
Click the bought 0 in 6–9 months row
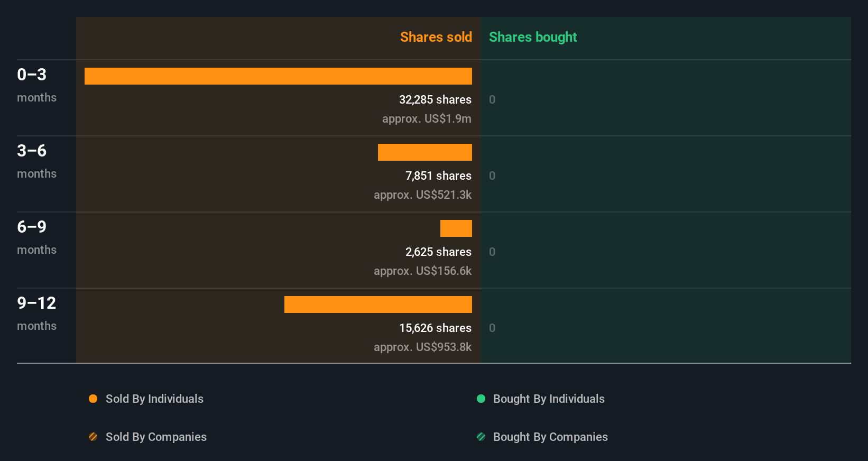[x=492, y=252]
